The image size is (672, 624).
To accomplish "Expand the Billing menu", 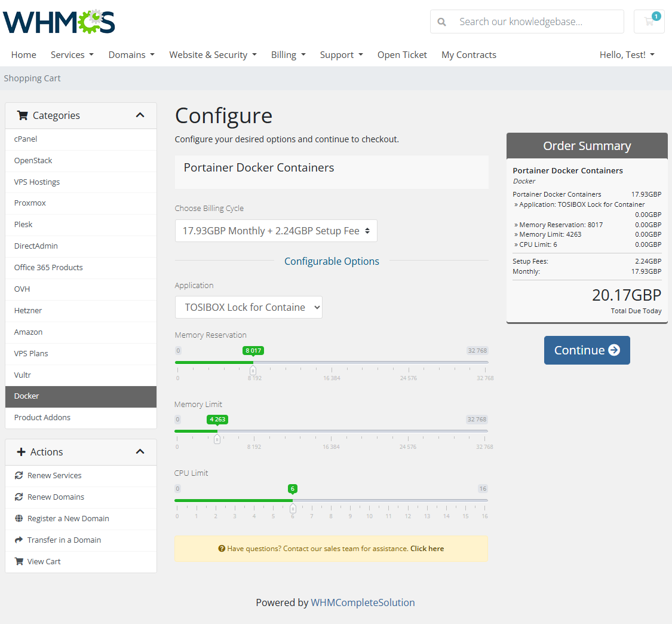I will [289, 55].
